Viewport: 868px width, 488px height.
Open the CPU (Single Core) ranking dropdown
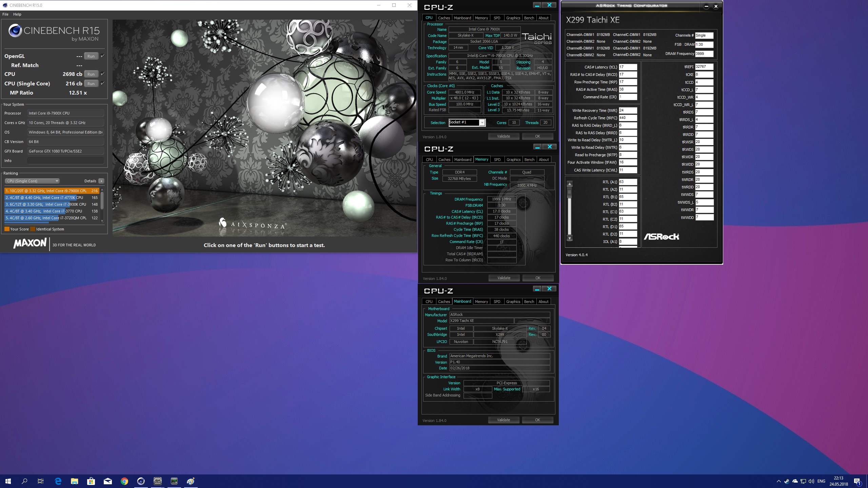tap(32, 181)
